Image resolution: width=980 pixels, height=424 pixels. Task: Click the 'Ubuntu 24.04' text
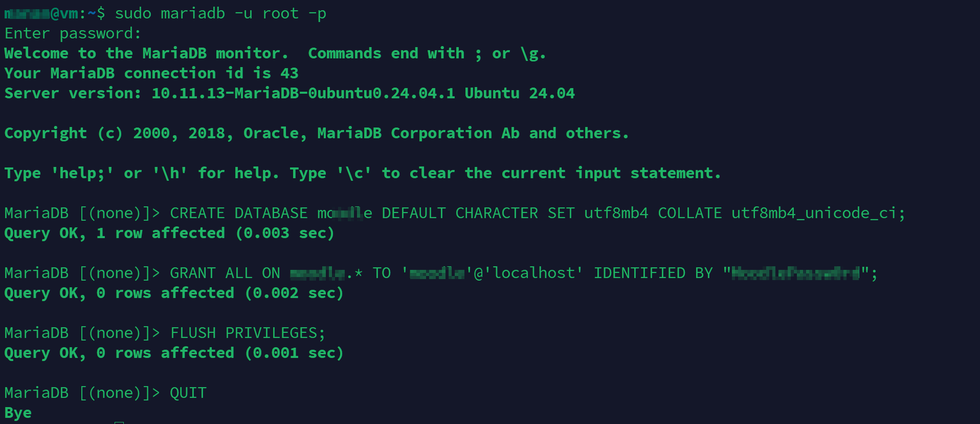click(519, 93)
